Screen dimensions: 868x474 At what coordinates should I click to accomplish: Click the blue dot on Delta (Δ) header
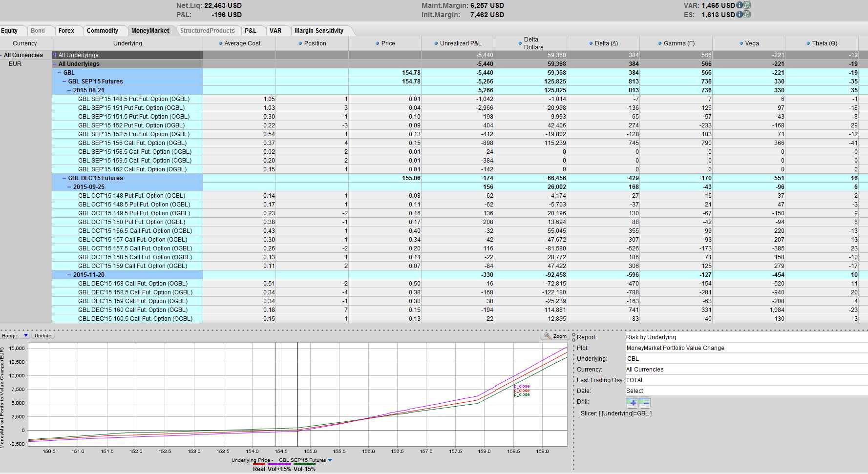tap(591, 43)
